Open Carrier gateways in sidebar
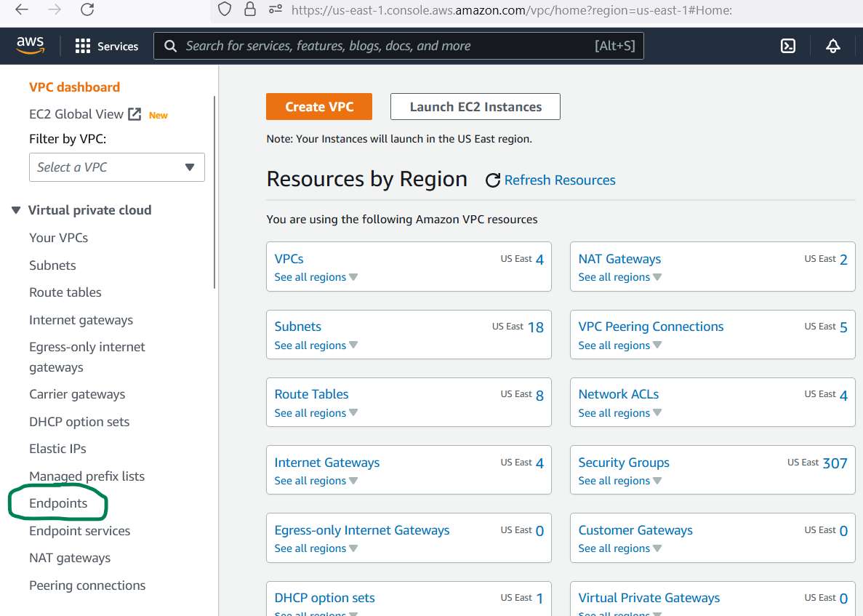The image size is (863, 616). tap(77, 394)
